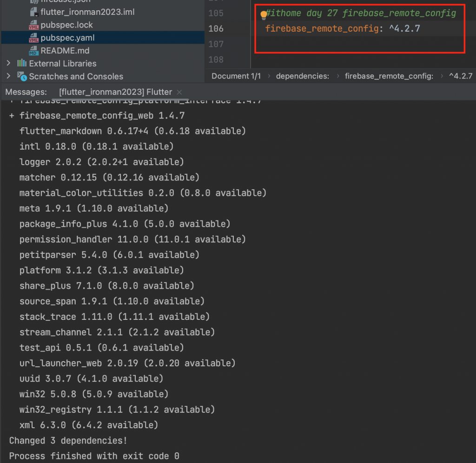This screenshot has height=463, width=476.
Task: Click the intl 0.18.0 output line
Action: point(97,146)
